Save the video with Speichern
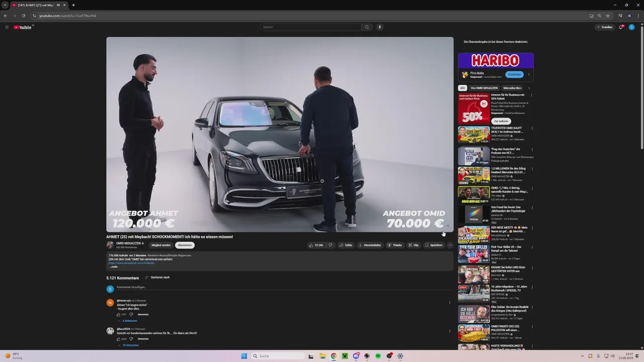The height and width of the screenshot is (362, 644). pyautogui.click(x=434, y=245)
